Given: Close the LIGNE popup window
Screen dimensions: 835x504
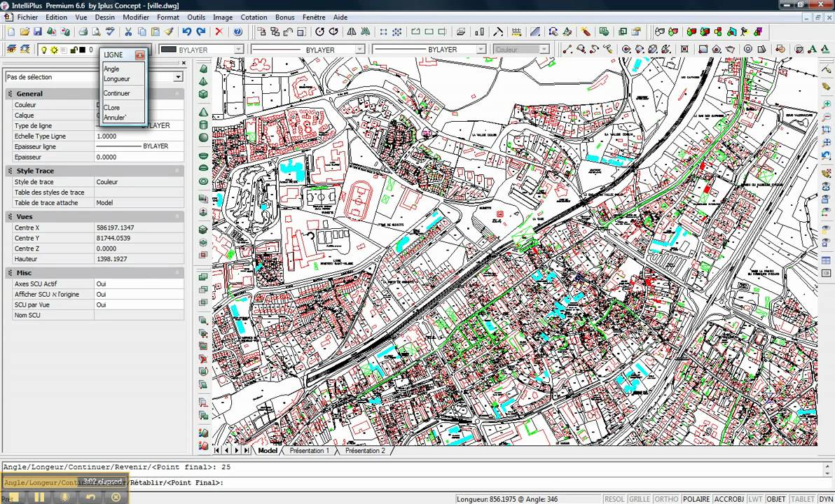Looking at the screenshot, I should pos(139,55).
